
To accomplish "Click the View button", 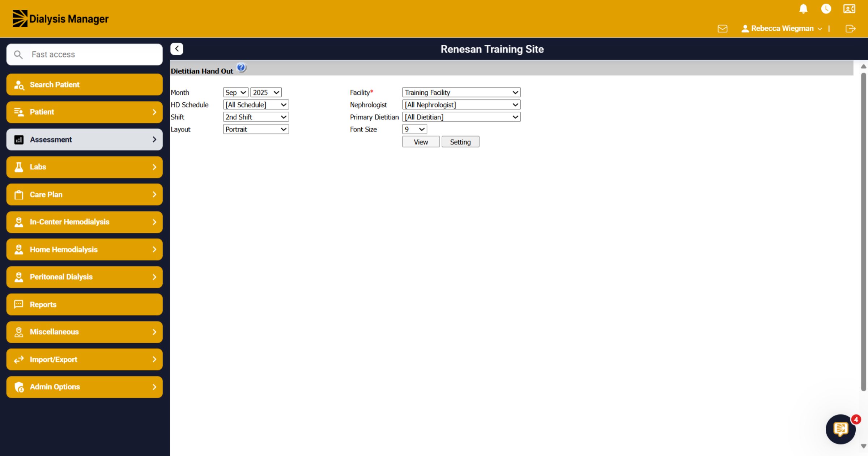I will click(421, 142).
